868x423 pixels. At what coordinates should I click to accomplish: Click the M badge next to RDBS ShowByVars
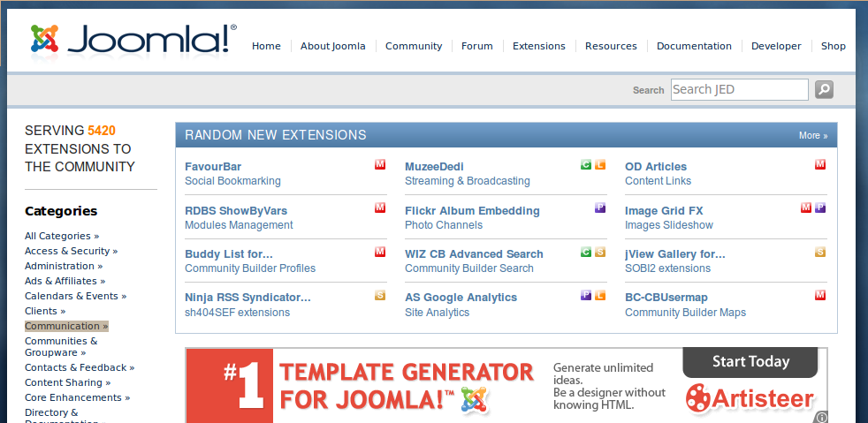point(380,208)
